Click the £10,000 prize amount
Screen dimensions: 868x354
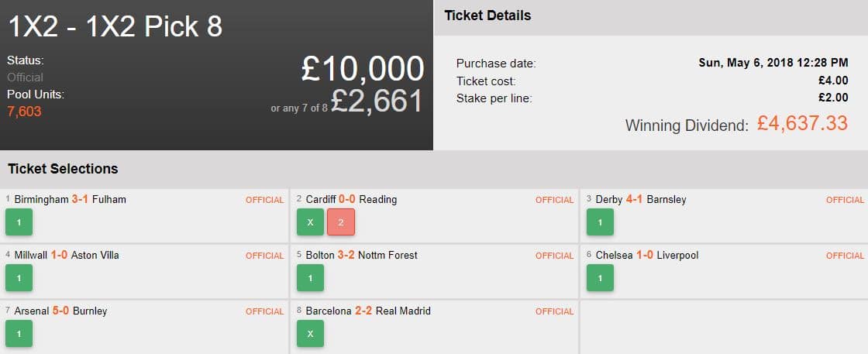(362, 69)
